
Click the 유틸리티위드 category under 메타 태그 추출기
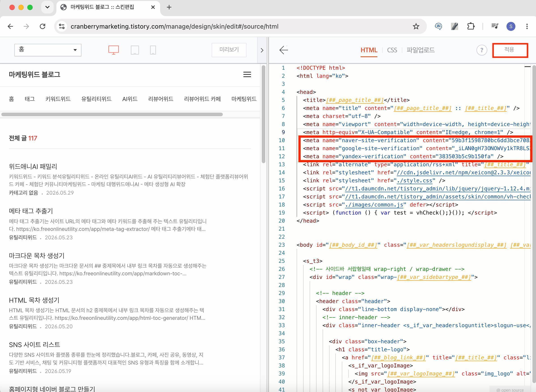click(x=23, y=237)
